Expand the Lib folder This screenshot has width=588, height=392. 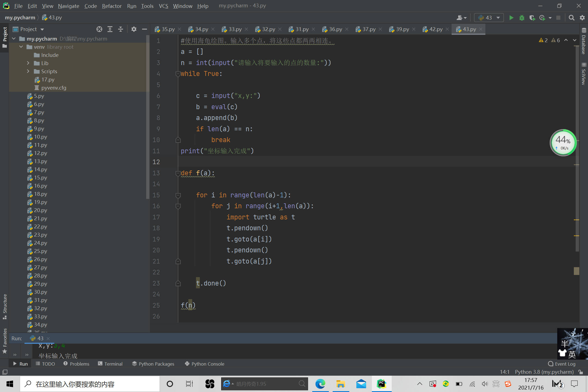(x=28, y=63)
